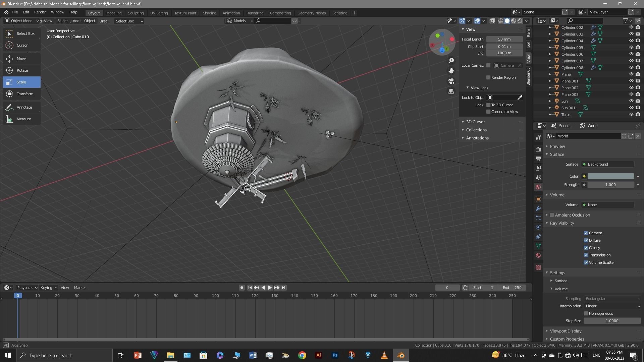Click the zoom view magnifier icon
The image size is (644, 362).
(x=451, y=61)
